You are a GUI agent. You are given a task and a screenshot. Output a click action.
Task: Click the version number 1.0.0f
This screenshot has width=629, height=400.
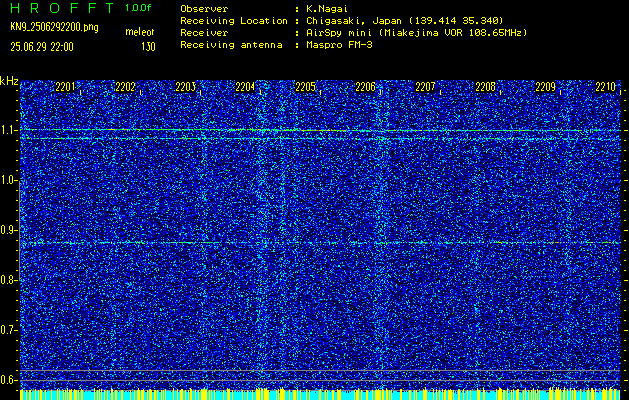coord(138,8)
